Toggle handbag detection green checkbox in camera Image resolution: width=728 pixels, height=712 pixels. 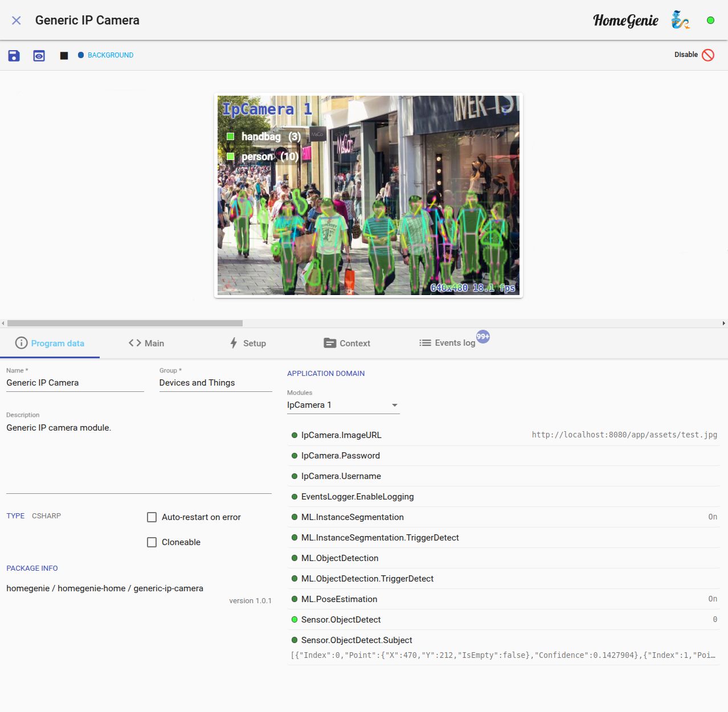(x=231, y=137)
